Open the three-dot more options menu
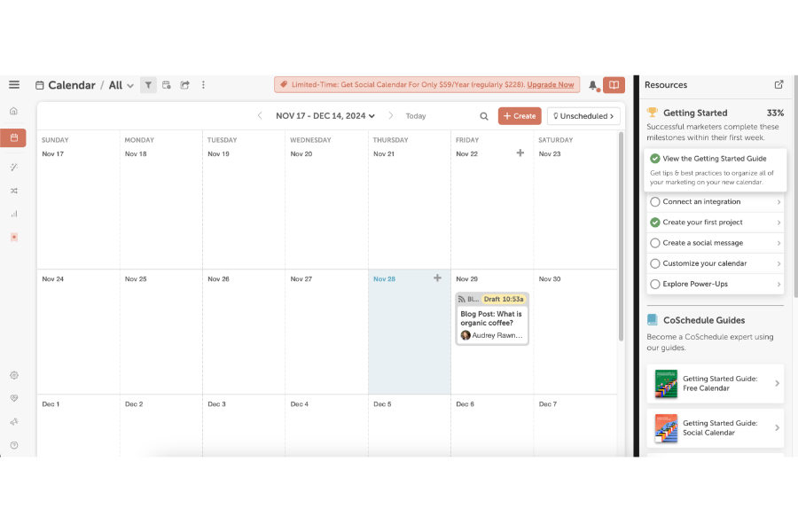The height and width of the screenshot is (532, 798). (203, 85)
